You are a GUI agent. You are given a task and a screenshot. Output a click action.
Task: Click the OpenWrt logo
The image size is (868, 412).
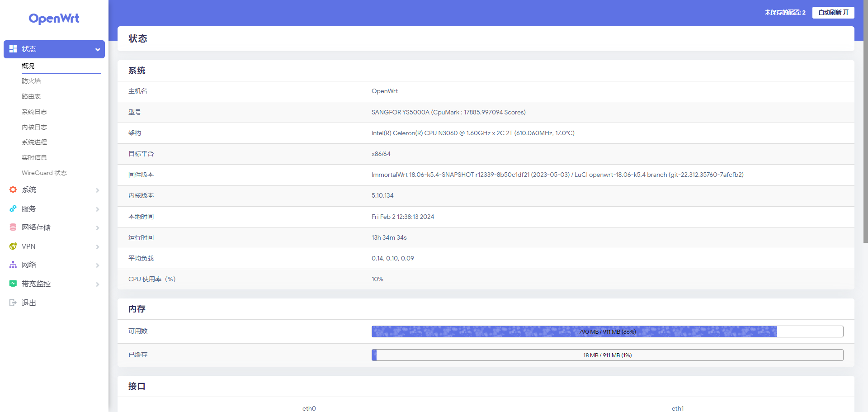pos(54,19)
